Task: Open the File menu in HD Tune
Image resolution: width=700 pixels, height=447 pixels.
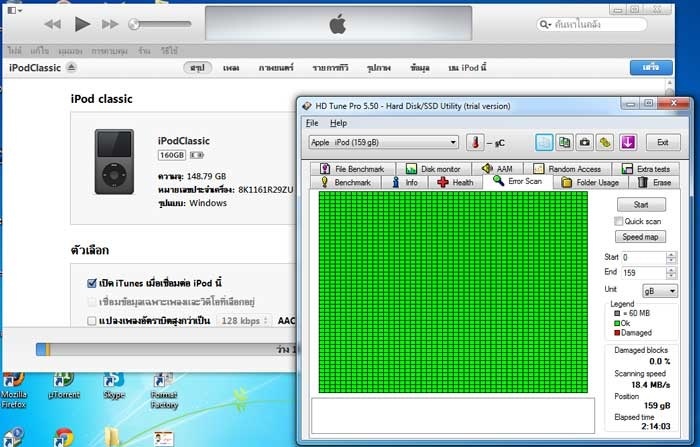Action: pyautogui.click(x=312, y=123)
